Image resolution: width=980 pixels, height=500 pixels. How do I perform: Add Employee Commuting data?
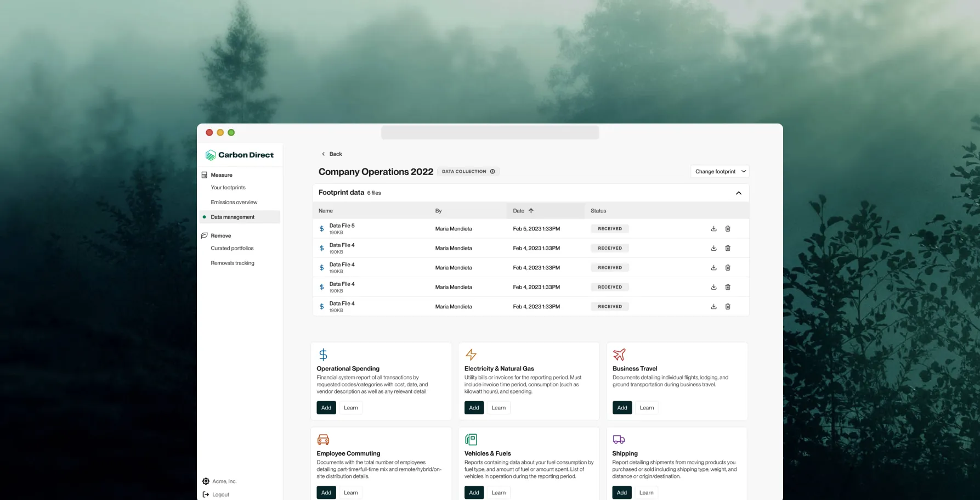pyautogui.click(x=326, y=493)
